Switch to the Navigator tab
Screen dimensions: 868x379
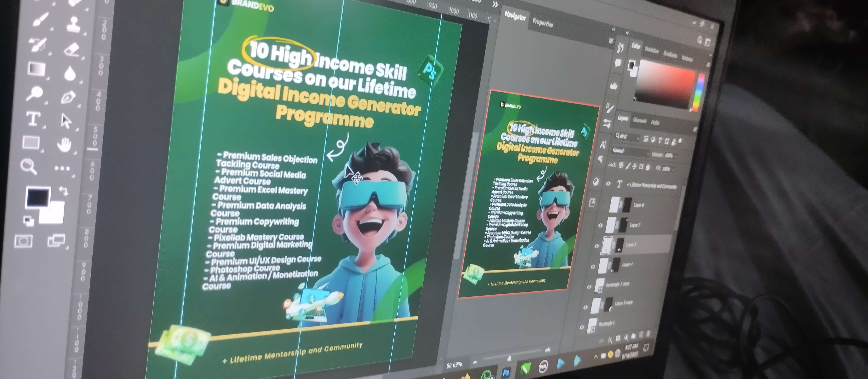click(x=515, y=16)
